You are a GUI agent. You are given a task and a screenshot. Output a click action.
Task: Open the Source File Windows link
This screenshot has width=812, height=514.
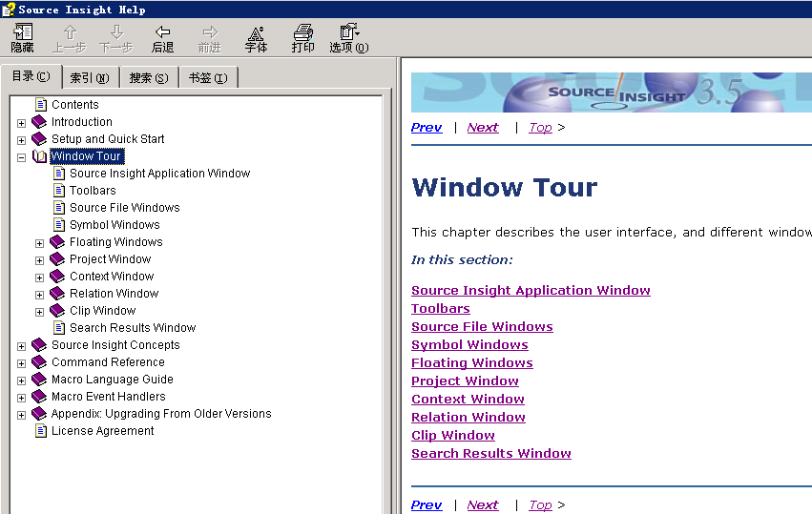coord(482,327)
